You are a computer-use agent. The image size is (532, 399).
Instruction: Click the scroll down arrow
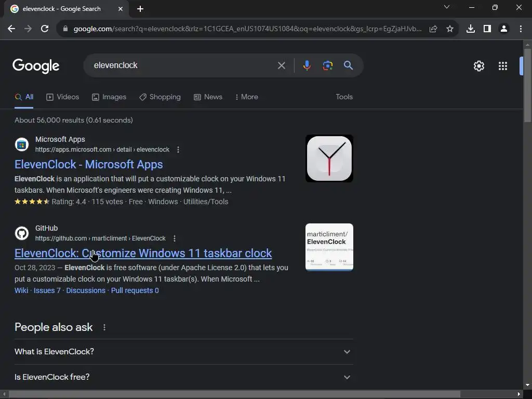point(527,385)
